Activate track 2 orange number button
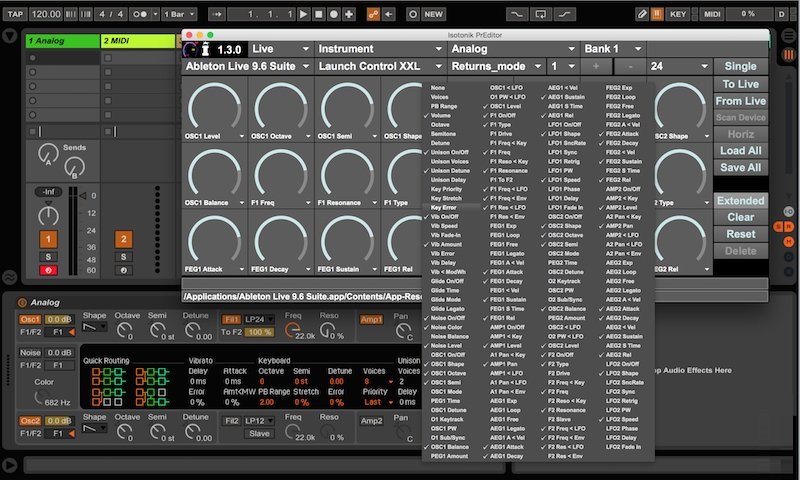The width and height of the screenshot is (800, 480). [123, 239]
